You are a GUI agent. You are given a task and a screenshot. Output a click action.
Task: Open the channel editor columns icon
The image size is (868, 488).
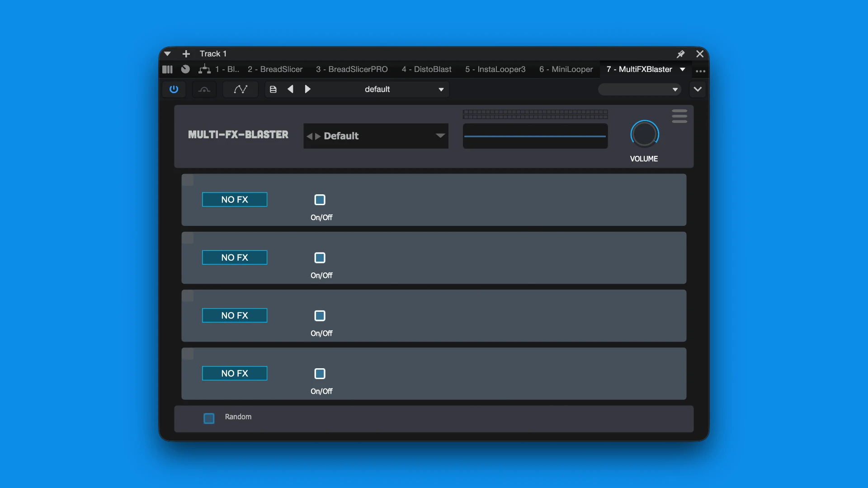167,70
